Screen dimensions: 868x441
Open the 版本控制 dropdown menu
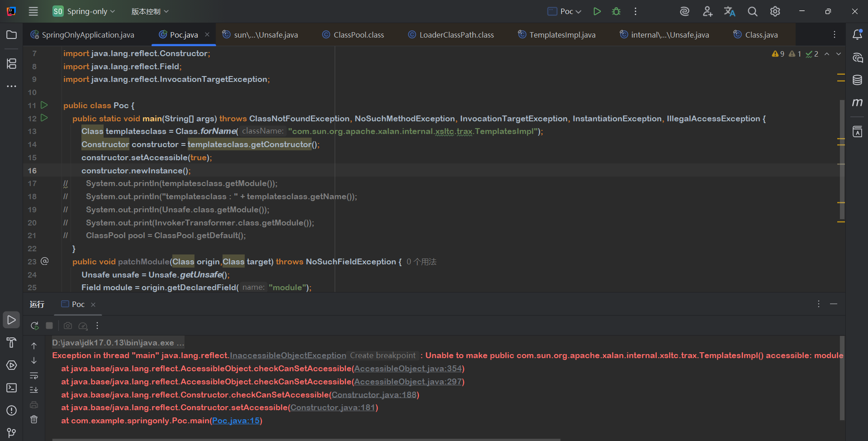pos(150,11)
